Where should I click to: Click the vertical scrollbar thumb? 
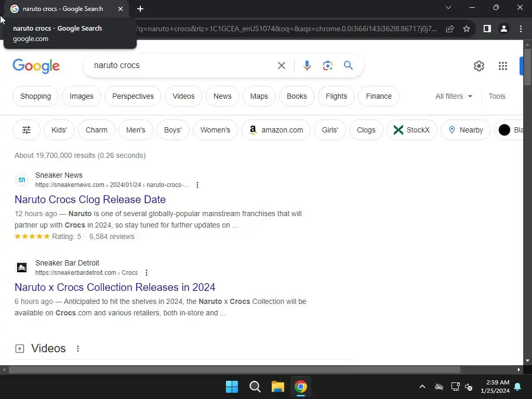tap(527, 67)
